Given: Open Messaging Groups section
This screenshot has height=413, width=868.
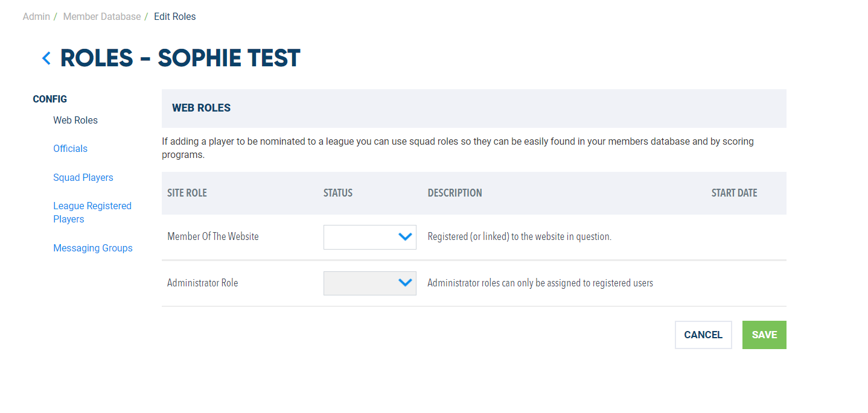Looking at the screenshot, I should click(93, 248).
